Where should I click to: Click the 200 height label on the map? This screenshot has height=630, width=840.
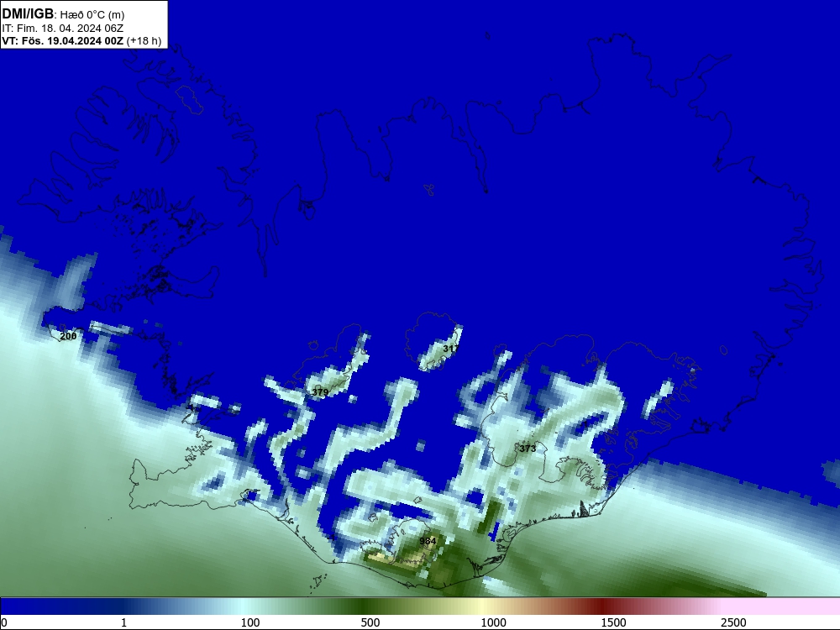[x=68, y=337]
